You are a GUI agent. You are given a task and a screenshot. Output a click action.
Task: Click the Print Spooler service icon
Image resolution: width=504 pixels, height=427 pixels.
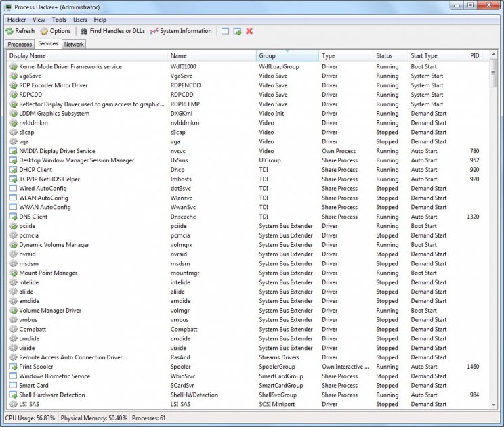[13, 367]
